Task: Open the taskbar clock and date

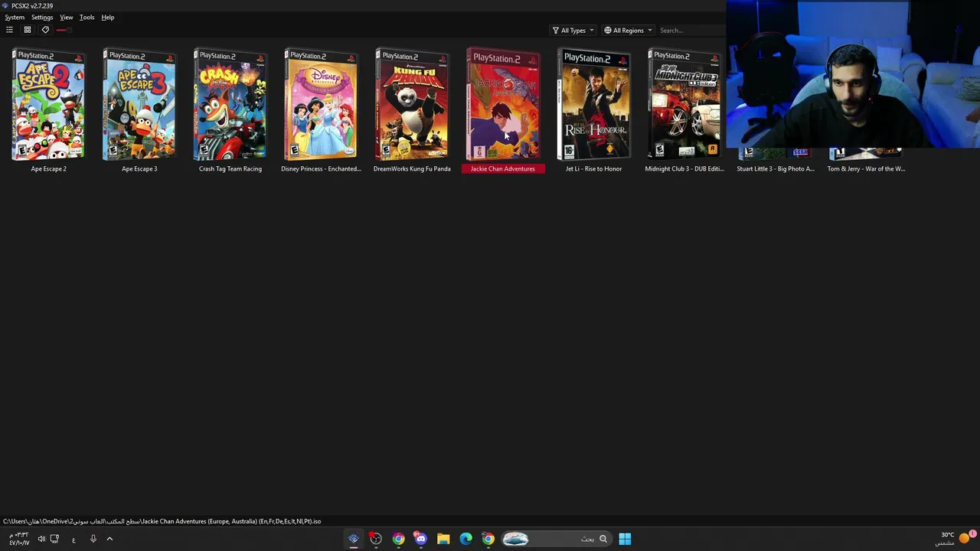Action: point(19,539)
